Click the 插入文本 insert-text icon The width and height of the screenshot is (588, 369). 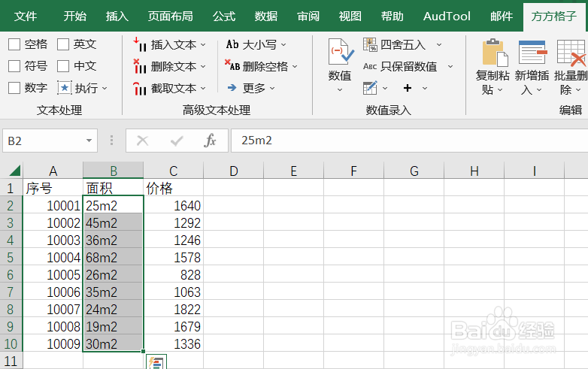[140, 44]
